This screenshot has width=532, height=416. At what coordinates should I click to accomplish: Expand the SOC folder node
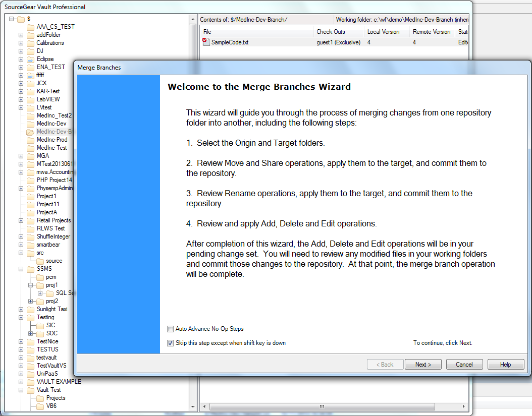[x=30, y=334]
